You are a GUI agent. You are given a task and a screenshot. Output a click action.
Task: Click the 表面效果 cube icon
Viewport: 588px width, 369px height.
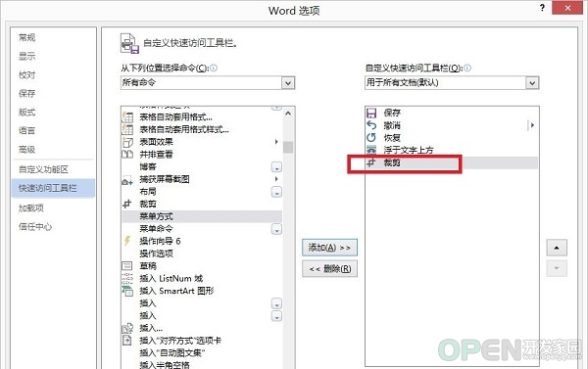coord(127,142)
